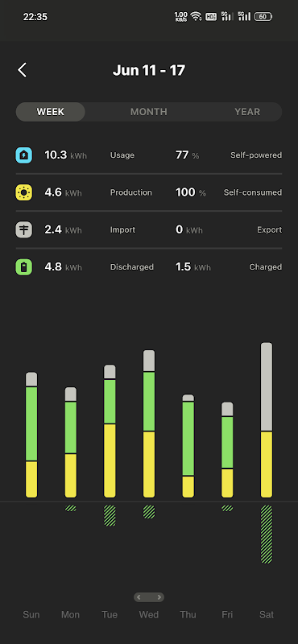Tap the Thu day label

(x=188, y=615)
